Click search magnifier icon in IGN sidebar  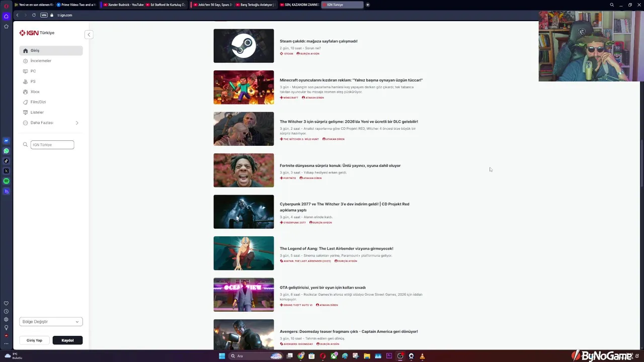[x=25, y=145]
